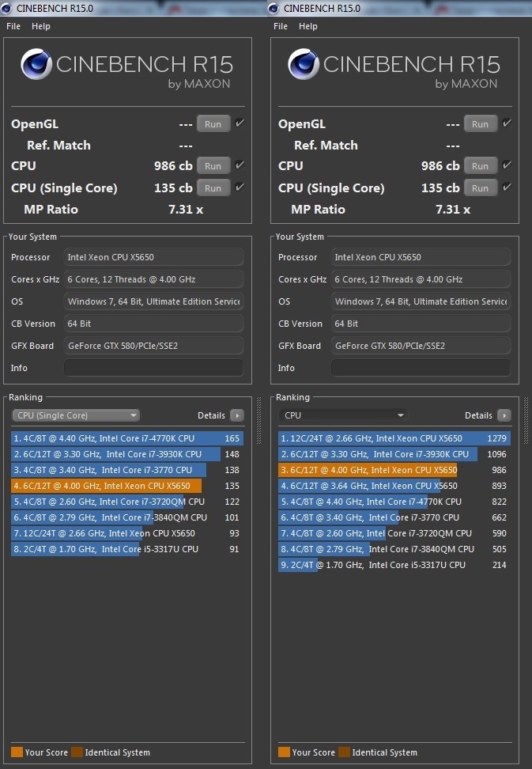Open Details arrow in right Ranking panel
532x769 pixels.
[504, 415]
